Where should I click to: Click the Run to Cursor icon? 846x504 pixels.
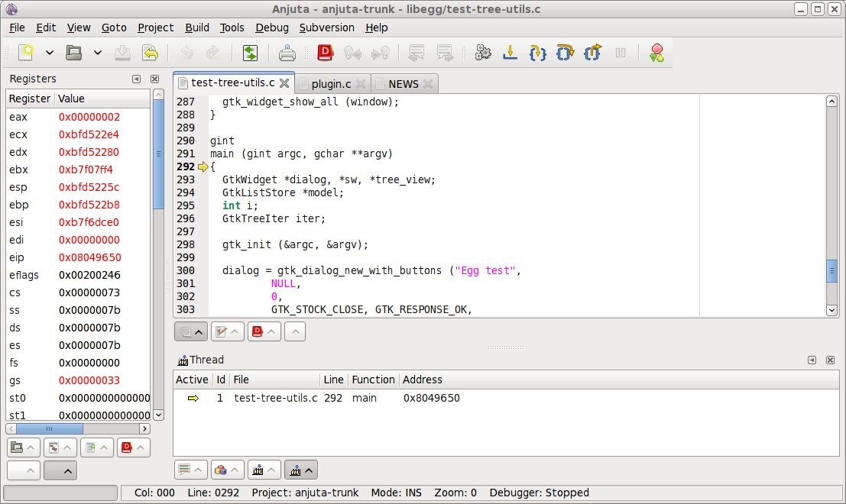tap(510, 53)
